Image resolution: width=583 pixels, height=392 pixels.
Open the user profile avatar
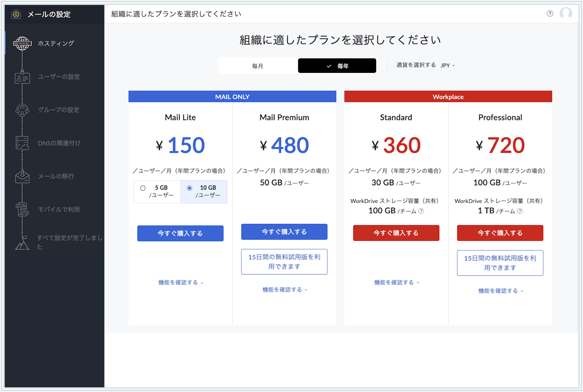566,13
